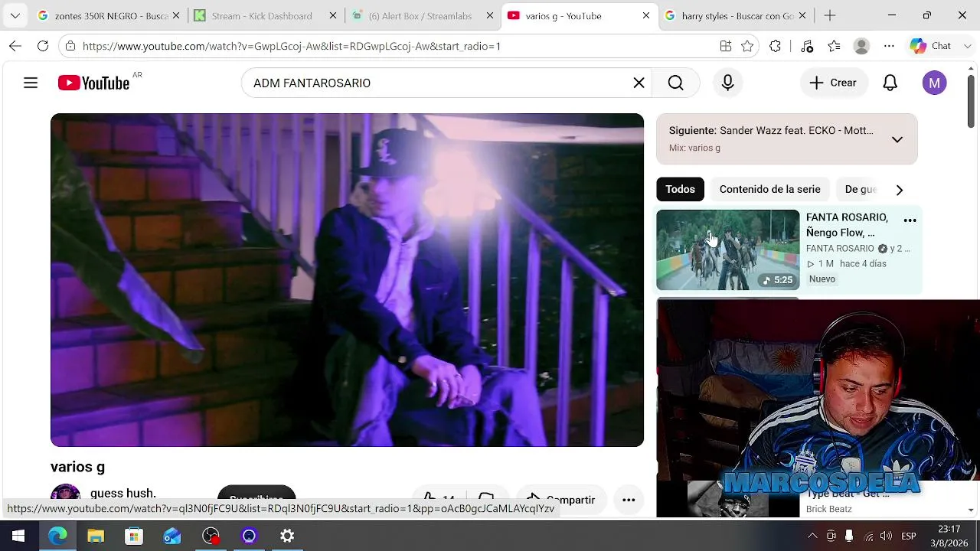Click the "Mix: varios g" label

(694, 148)
